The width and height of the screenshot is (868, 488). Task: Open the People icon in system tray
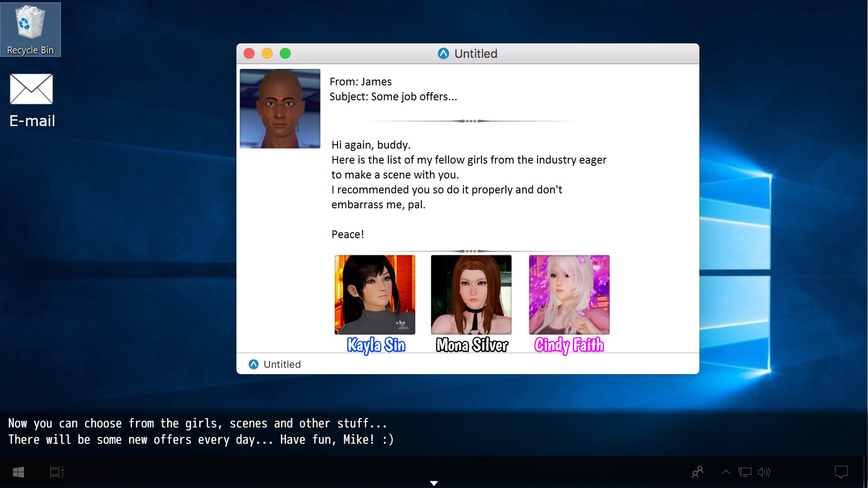click(x=698, y=472)
